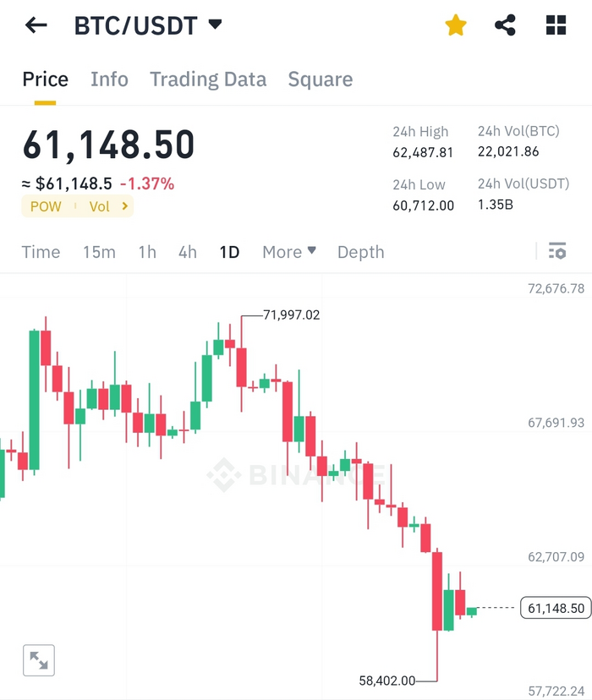Open chart settings icon beside Depth
592x700 pixels.
(556, 251)
